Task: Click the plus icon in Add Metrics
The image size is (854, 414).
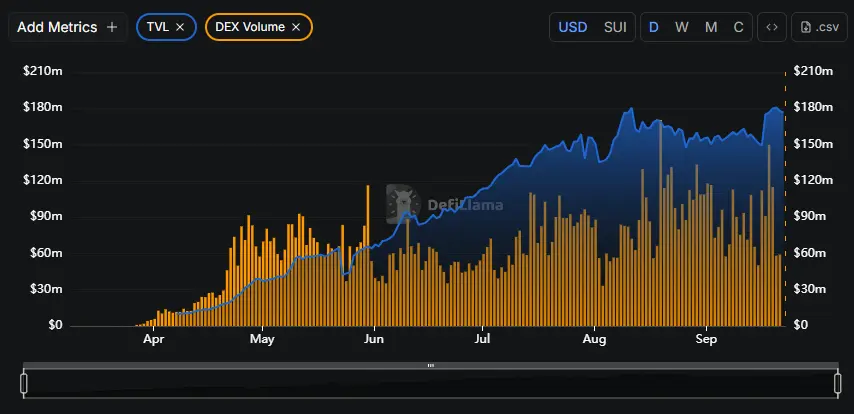Action: [x=112, y=27]
